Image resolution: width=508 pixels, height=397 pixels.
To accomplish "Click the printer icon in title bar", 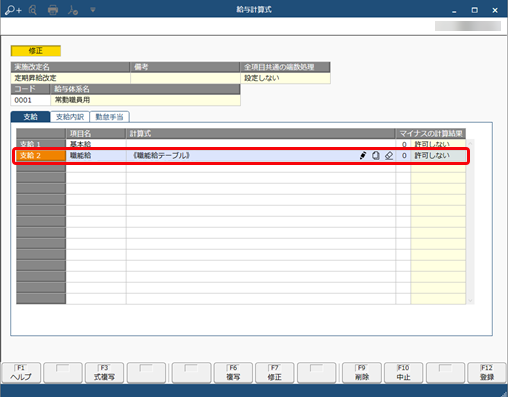I will [53, 10].
